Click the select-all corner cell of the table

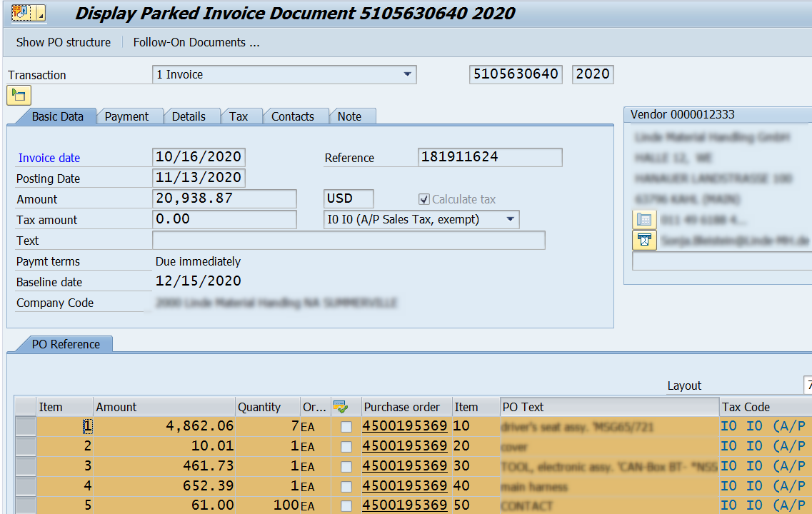(x=26, y=407)
